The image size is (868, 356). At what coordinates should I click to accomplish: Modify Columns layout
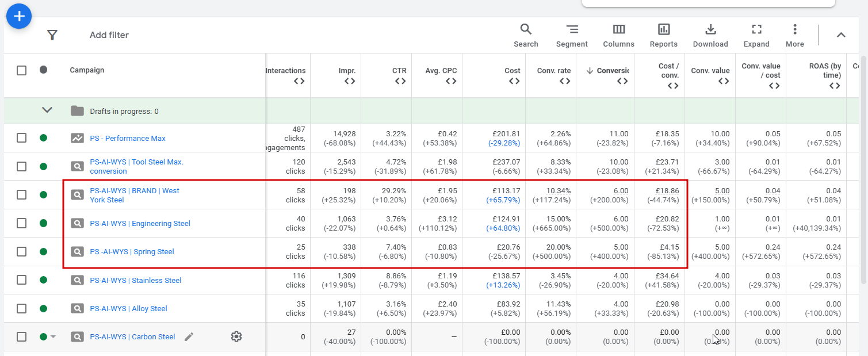coord(618,36)
